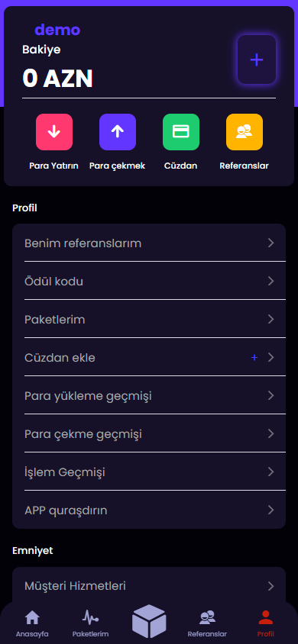The height and width of the screenshot is (644, 298).
Task: Click the small plus in Cüzdan ekle row
Action: click(254, 358)
